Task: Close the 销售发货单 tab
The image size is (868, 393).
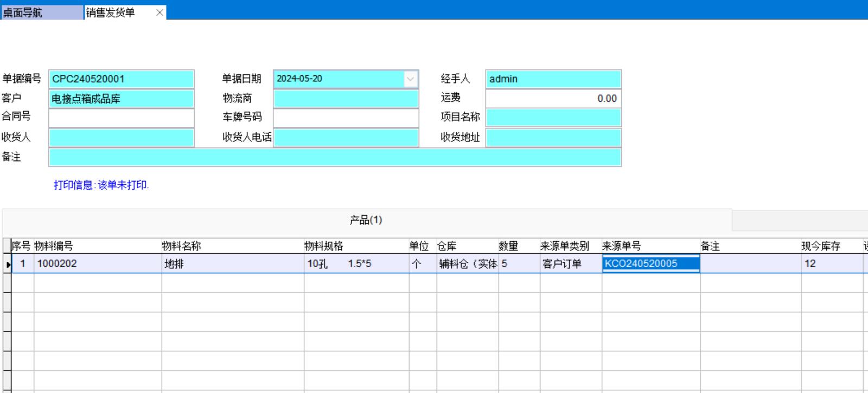Action: [x=159, y=12]
